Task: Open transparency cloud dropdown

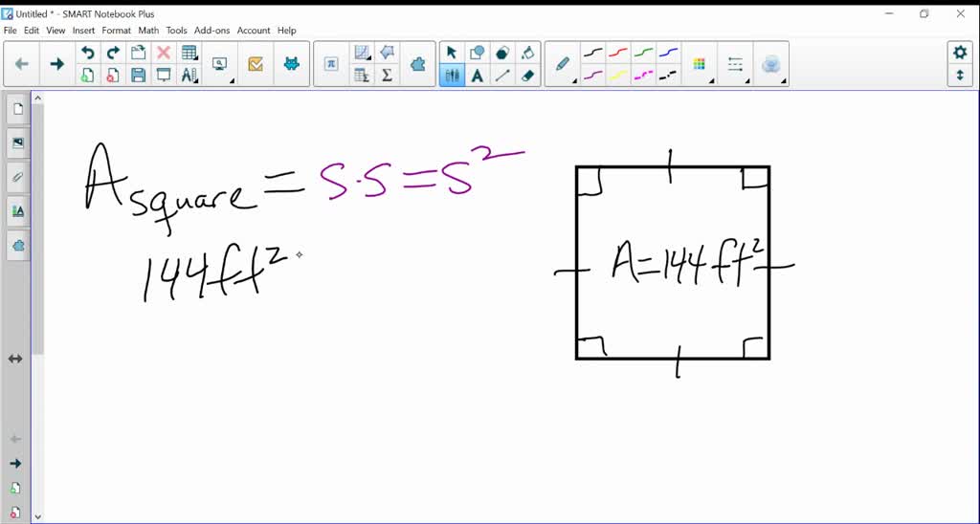Action: 770,64
